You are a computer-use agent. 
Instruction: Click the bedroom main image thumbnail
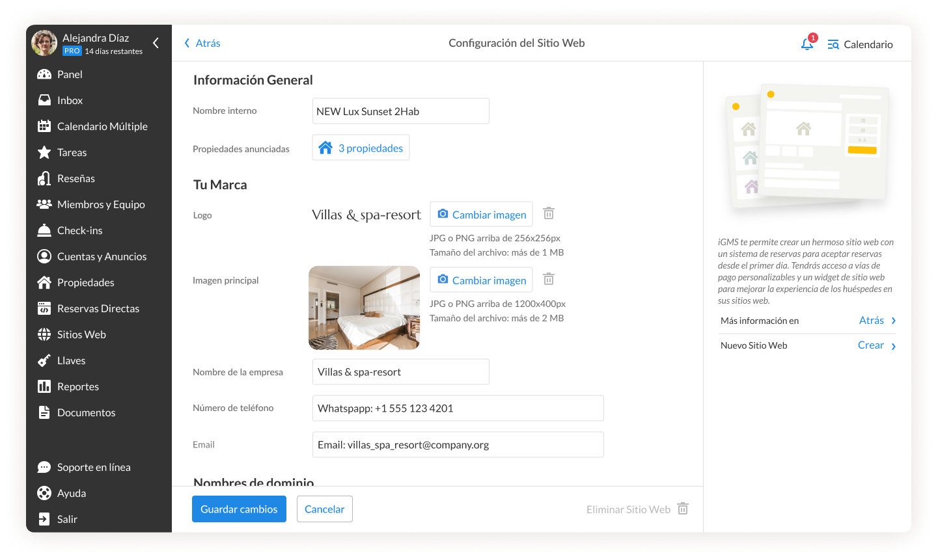pyautogui.click(x=364, y=308)
